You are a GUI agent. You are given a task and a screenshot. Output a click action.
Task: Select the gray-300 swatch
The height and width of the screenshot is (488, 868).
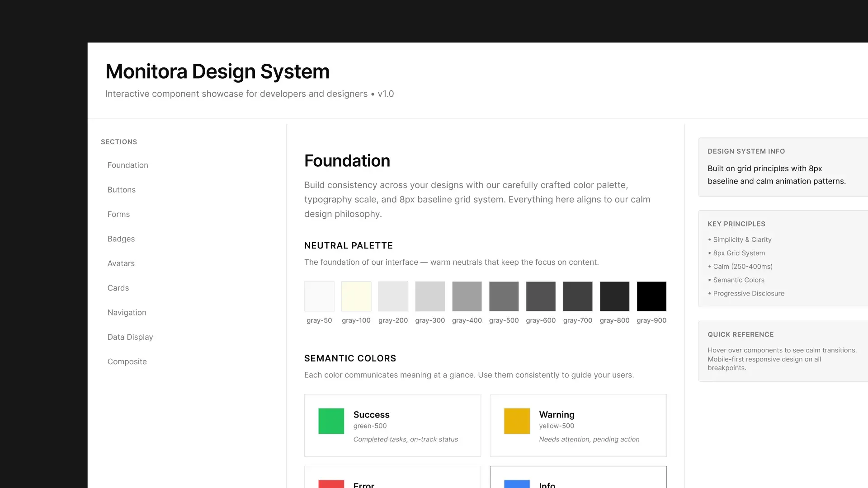pos(430,296)
